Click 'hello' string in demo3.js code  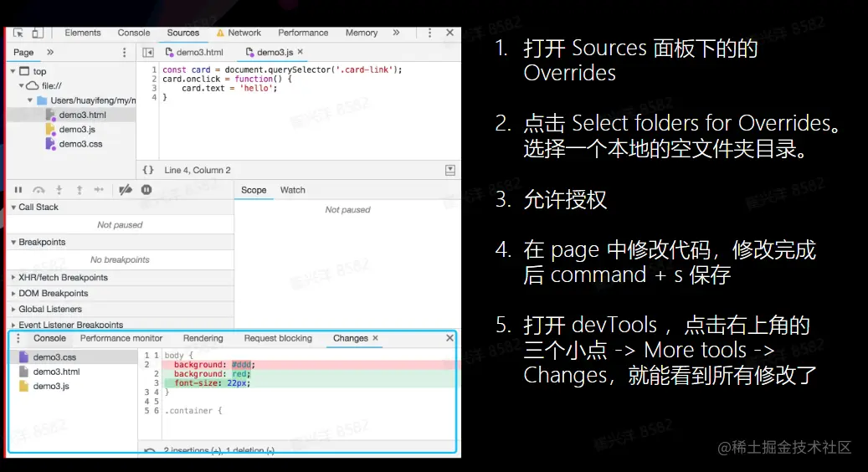pos(256,88)
